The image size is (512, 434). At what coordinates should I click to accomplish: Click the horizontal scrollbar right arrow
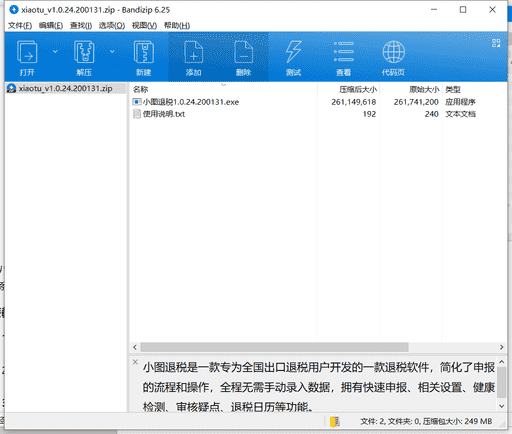(501, 347)
